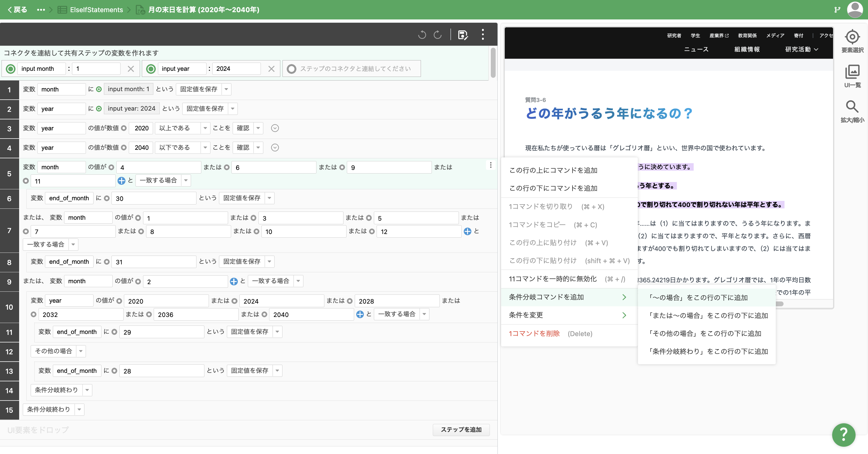Viewport: 868px width, 454px height.
Task: Open the user account avatar
Action: tap(855, 9)
